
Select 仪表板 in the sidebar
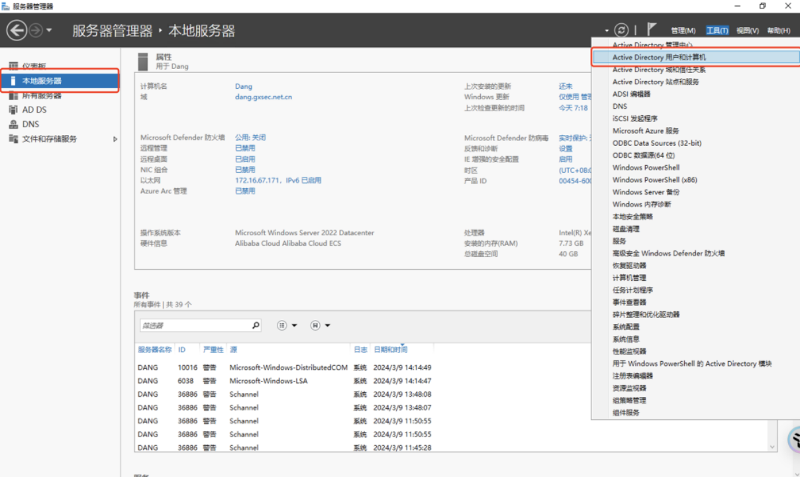pos(34,66)
